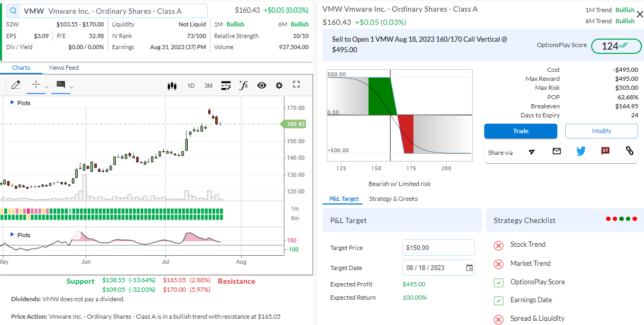Click the red loss zone in the payoff chart
Image resolution: width=644 pixels, height=325 pixels.
(x=406, y=133)
